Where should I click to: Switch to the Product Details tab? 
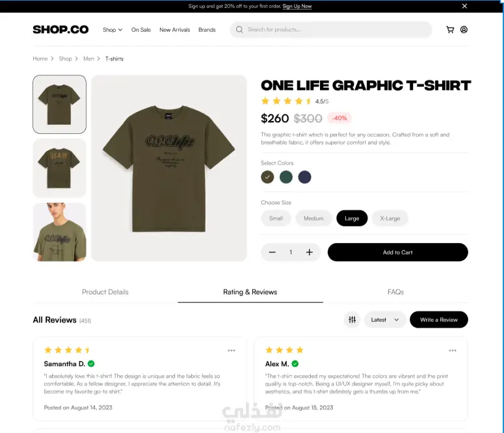coord(105,292)
